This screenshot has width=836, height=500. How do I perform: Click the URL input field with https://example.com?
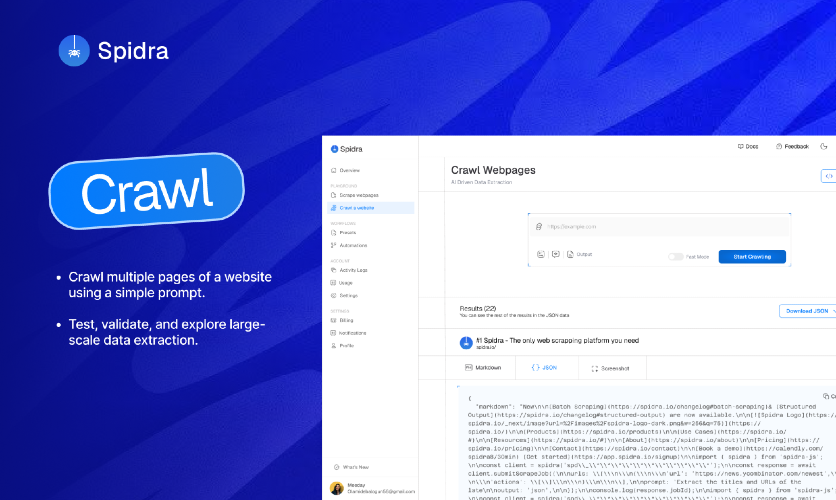tap(659, 227)
